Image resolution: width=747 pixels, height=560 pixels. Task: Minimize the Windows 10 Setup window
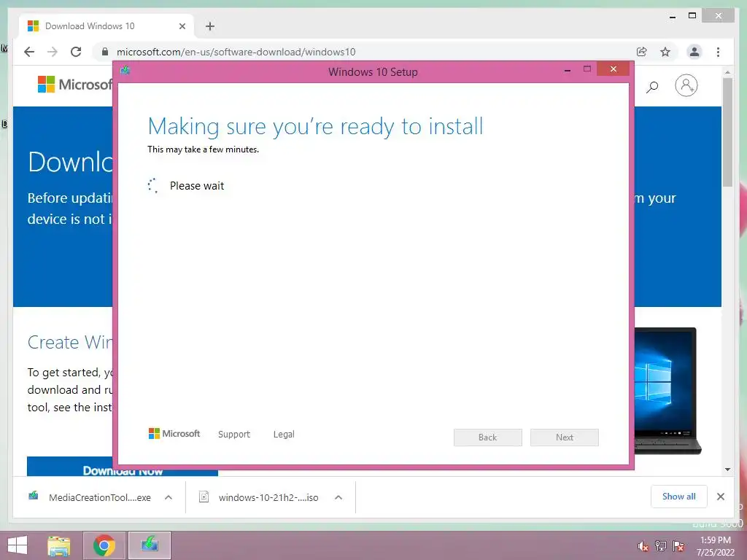pos(568,70)
